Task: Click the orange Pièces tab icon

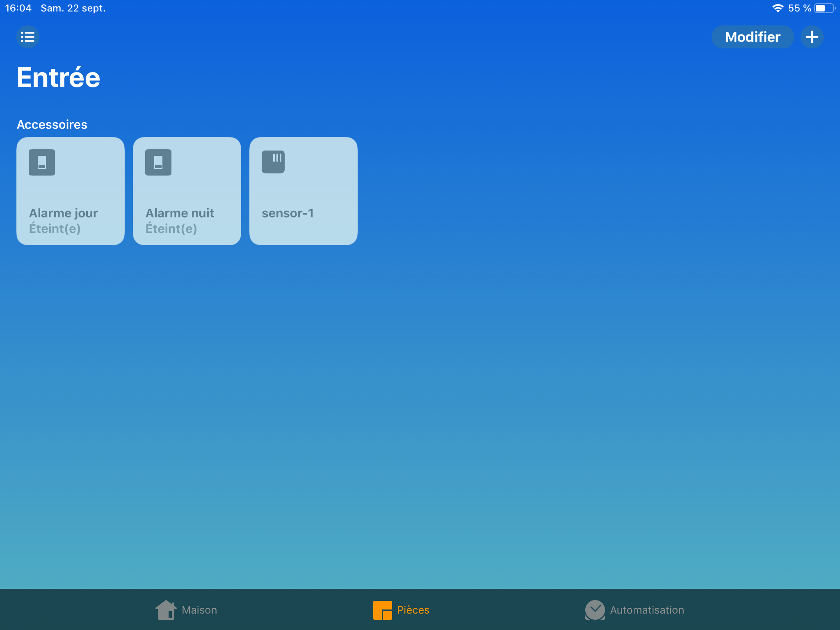Action: pos(382,610)
